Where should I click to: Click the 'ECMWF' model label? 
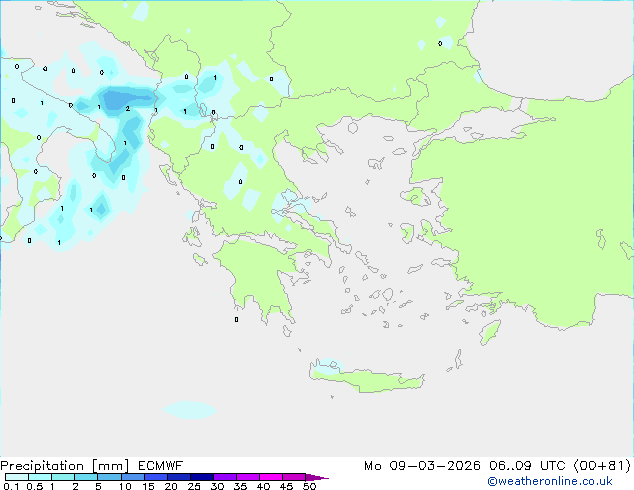161,466
